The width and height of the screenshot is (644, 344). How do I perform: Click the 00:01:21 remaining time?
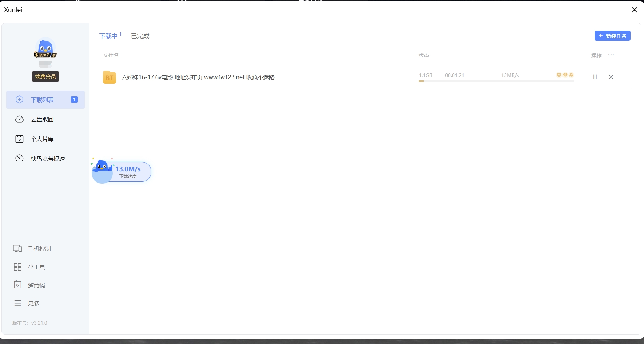tap(454, 75)
